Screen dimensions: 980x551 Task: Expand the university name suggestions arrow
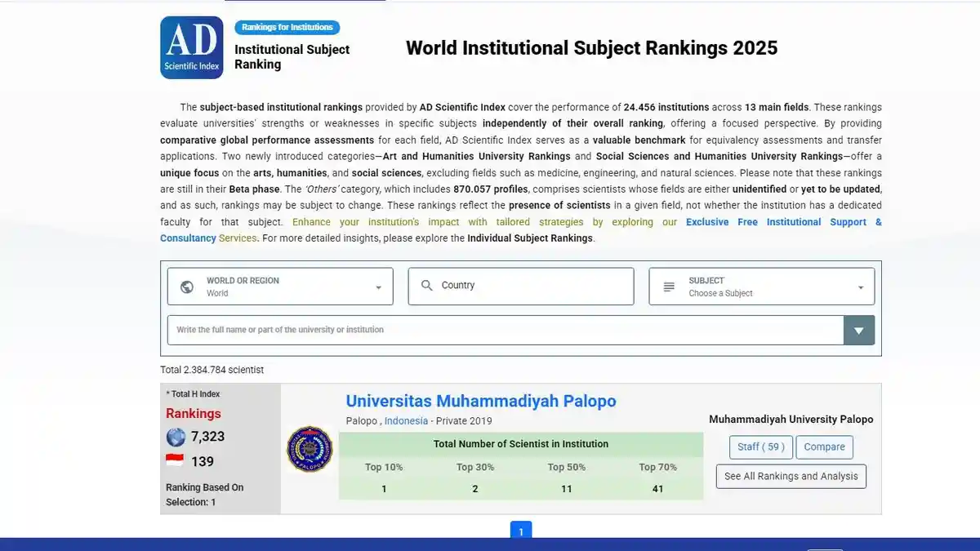pos(858,331)
